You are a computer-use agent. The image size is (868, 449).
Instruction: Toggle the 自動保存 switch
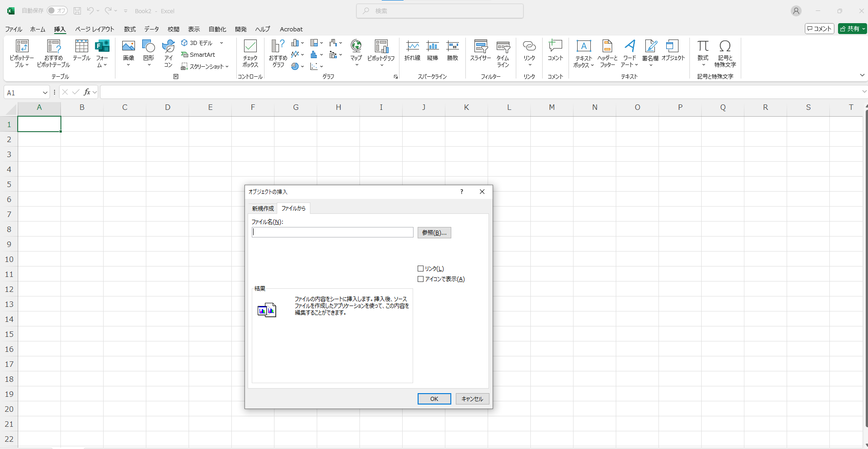[57, 10]
